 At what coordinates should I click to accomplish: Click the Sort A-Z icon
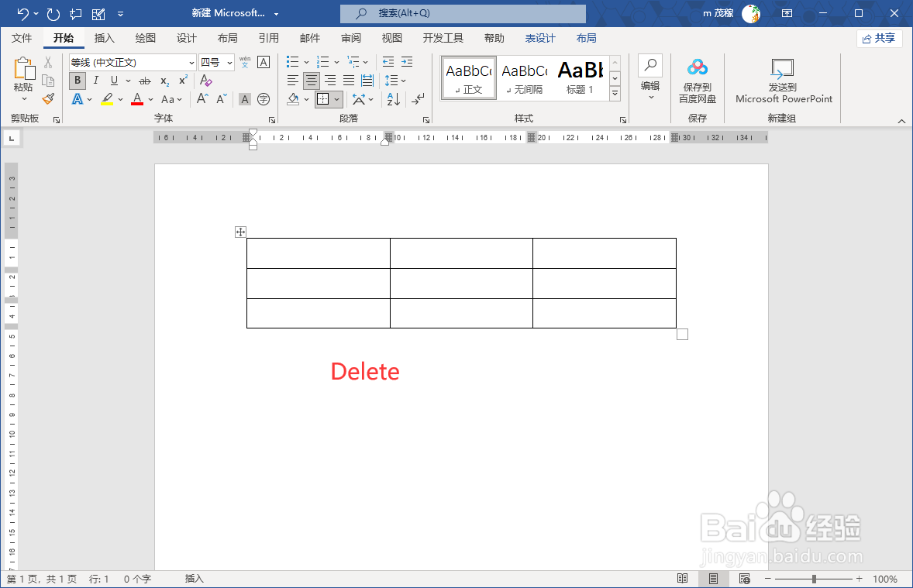[393, 99]
